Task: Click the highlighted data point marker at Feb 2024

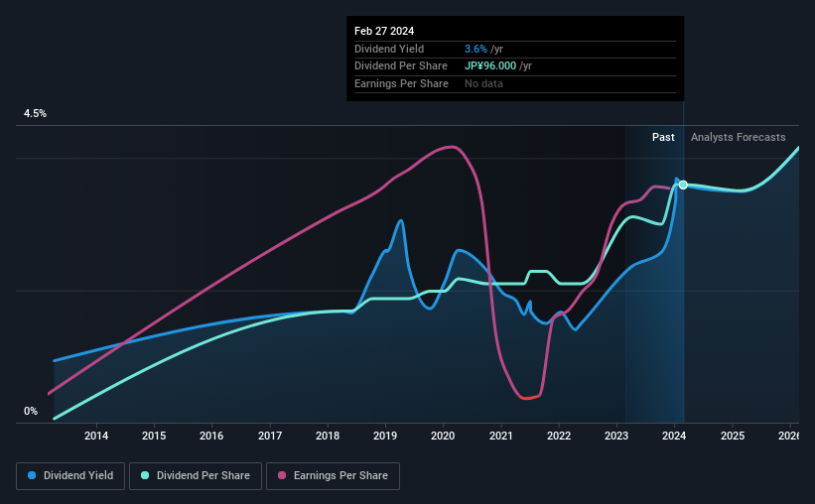Action: pyautogui.click(x=683, y=185)
